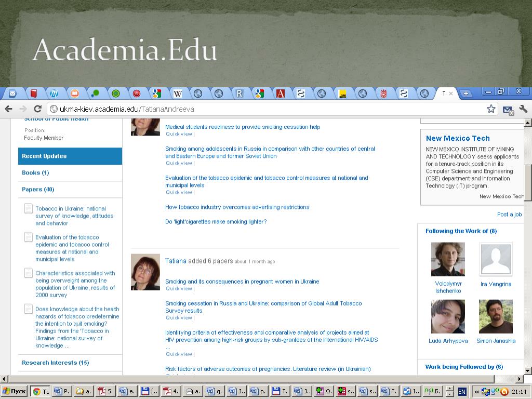Image resolution: width=532 pixels, height=399 pixels.
Task: Click Quick view under Smoking cessation in Russia and Ukraine
Action: click(x=179, y=318)
